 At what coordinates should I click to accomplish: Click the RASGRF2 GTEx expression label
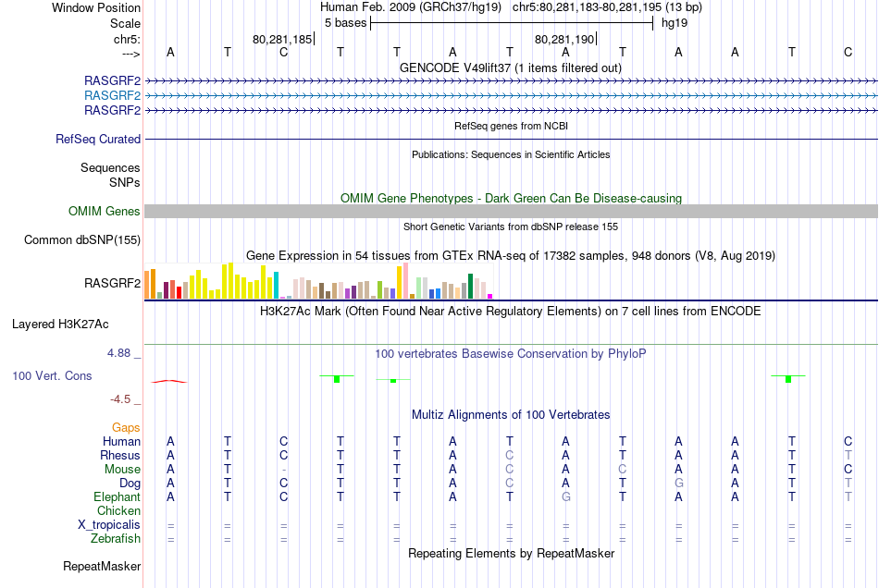(x=112, y=283)
